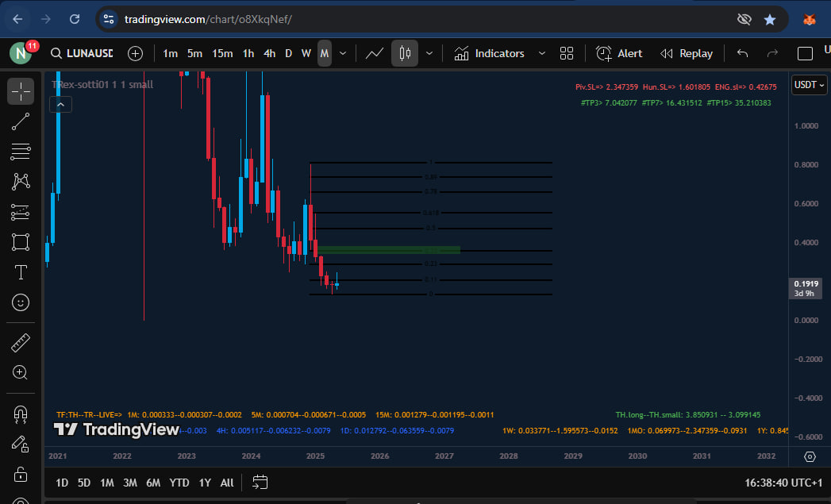Expand the timeframe interval dropdown arrow
This screenshot has height=504, width=831.
[x=343, y=53]
